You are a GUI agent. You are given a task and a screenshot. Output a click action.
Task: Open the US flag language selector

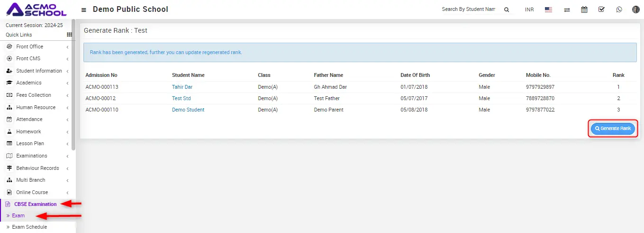[548, 9]
